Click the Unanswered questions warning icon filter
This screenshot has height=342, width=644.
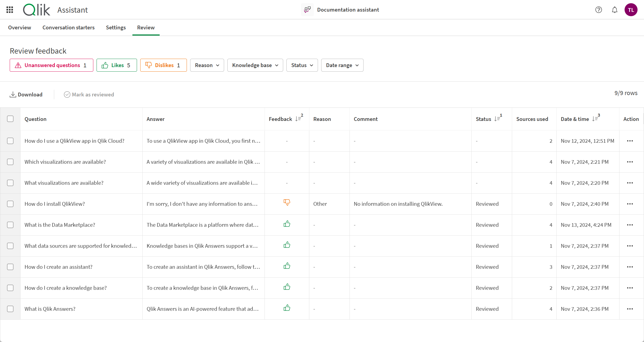[18, 65]
